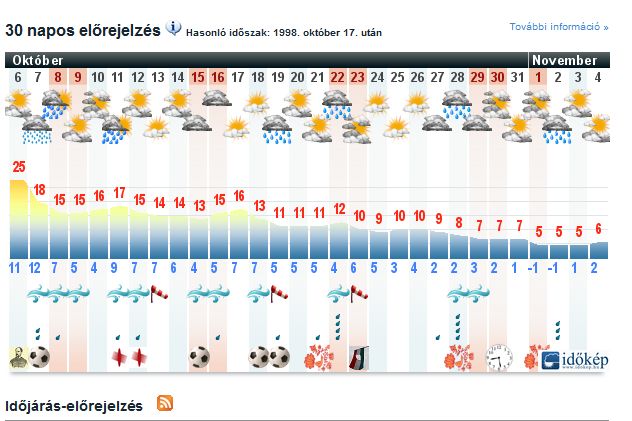632x421 pixels.
Task: Select the single soccer ball under October 15
Action: tap(199, 356)
